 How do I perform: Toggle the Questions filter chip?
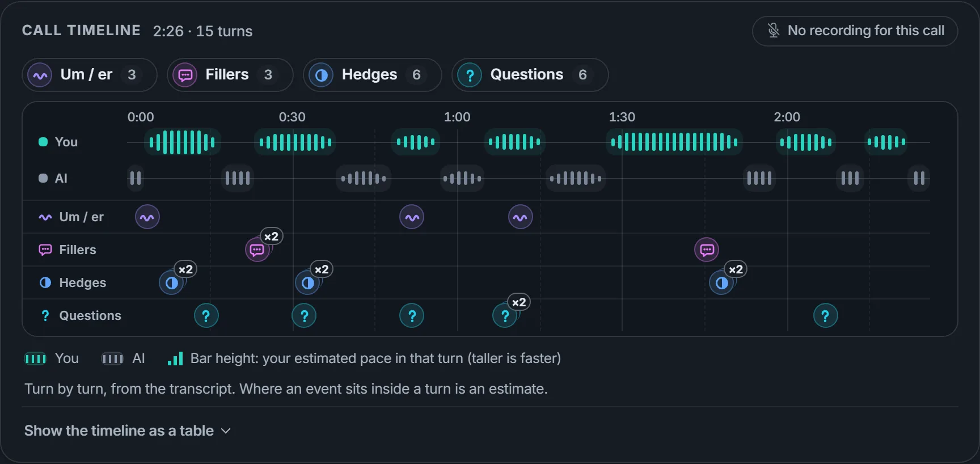(x=530, y=75)
